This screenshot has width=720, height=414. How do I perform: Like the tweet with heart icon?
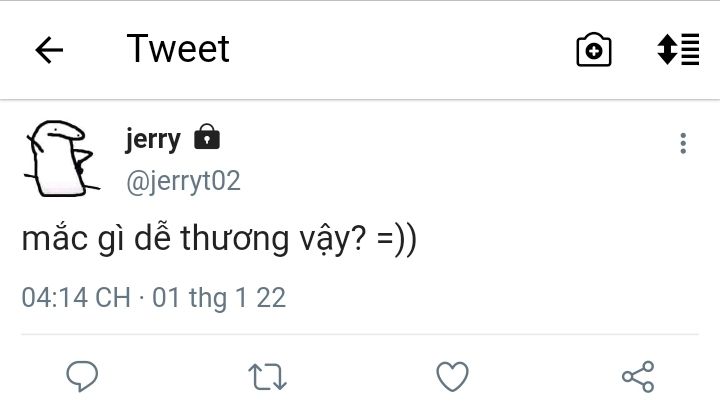coord(452,376)
